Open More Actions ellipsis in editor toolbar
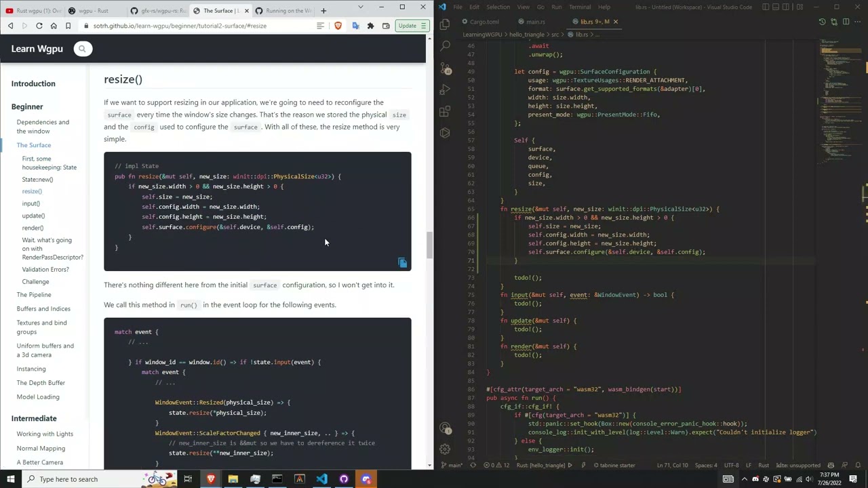868x488 pixels. pyautogui.click(x=858, y=22)
